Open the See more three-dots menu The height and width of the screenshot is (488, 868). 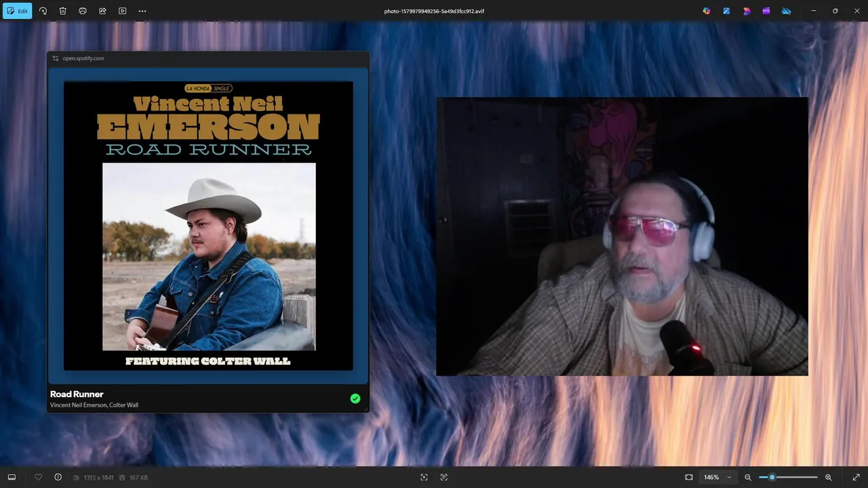[x=142, y=11]
